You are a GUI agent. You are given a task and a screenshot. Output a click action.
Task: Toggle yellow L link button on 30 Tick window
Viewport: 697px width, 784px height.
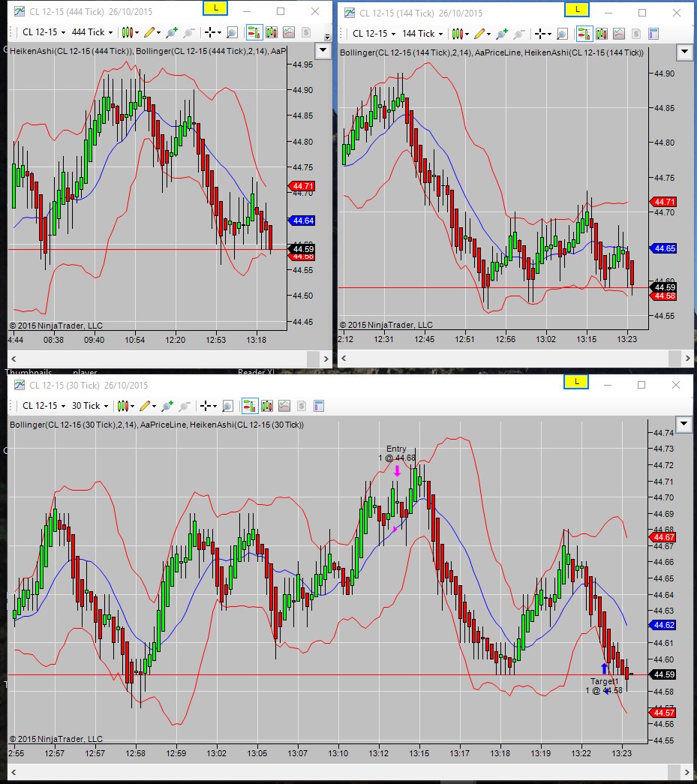click(x=576, y=382)
